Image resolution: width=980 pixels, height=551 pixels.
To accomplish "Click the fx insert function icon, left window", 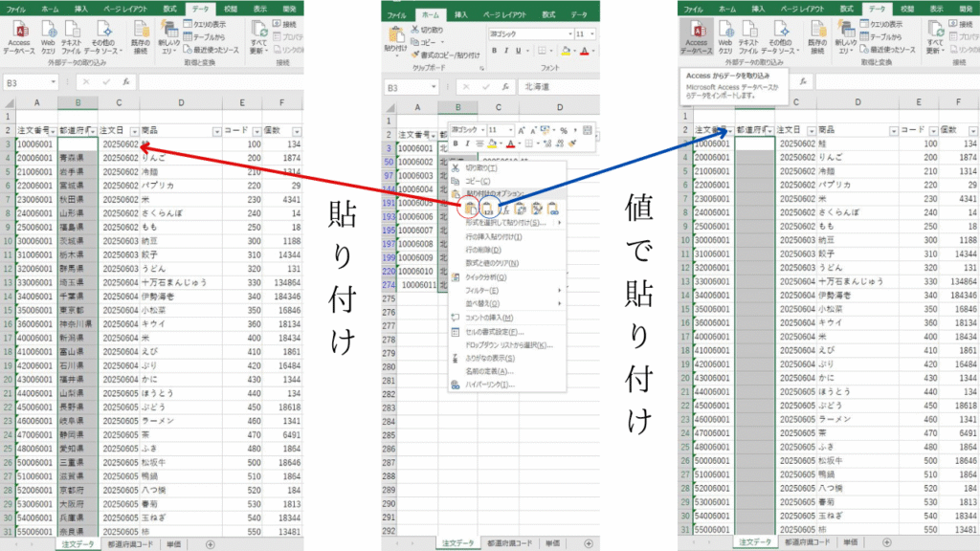I will [x=126, y=82].
